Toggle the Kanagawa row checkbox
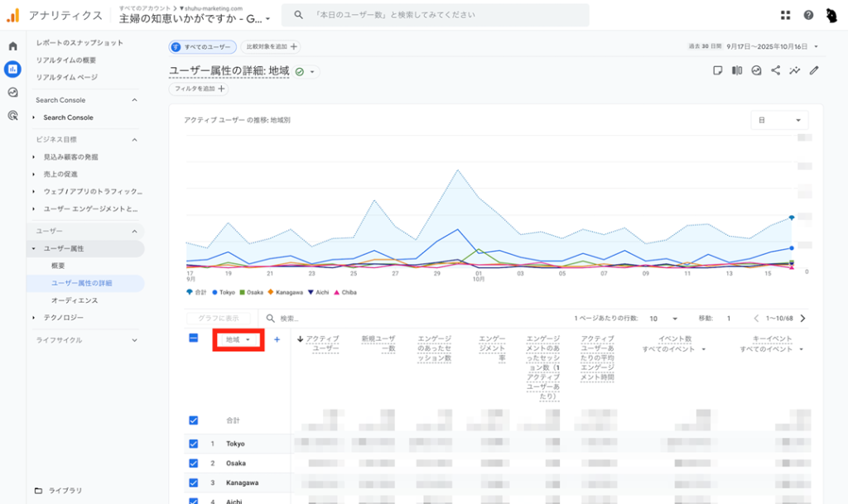The height and width of the screenshot is (504, 848). pyautogui.click(x=194, y=483)
